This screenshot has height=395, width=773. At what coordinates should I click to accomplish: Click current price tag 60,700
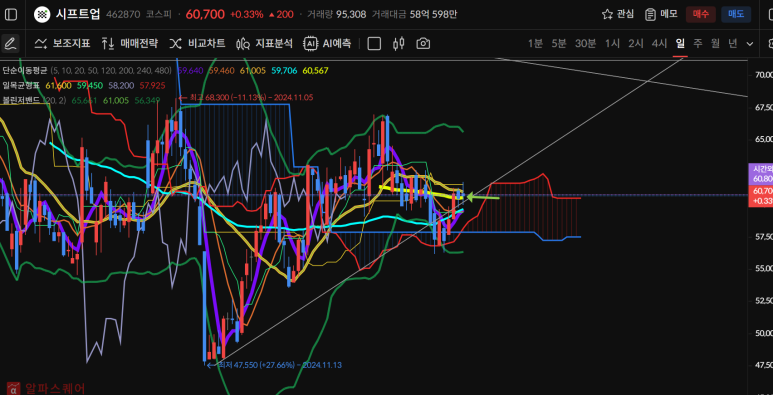[x=761, y=195]
